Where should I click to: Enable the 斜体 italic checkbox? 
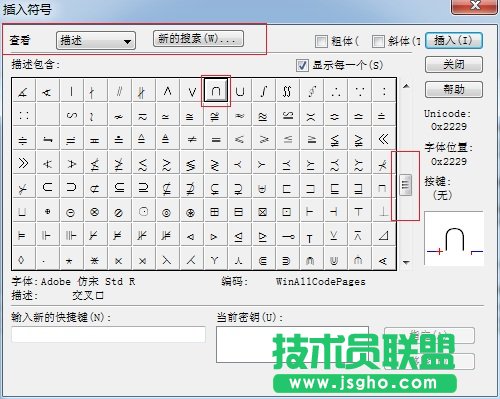378,41
